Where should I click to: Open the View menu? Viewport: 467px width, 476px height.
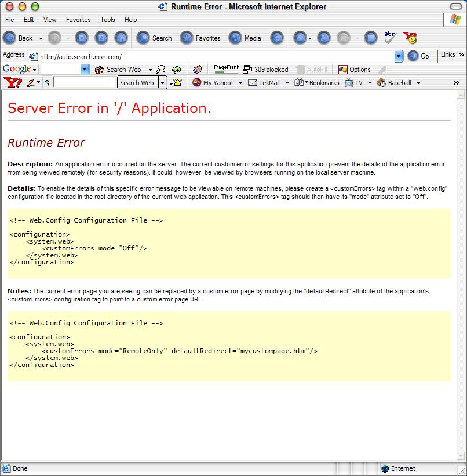(x=50, y=20)
